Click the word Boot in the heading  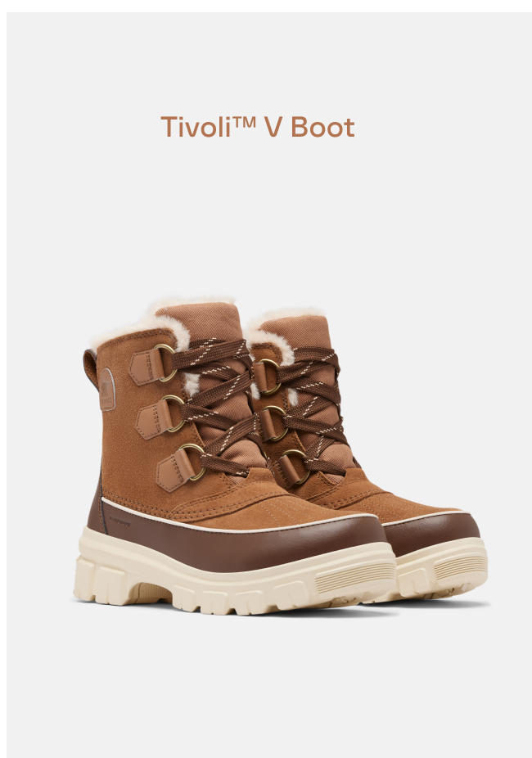click(x=322, y=127)
